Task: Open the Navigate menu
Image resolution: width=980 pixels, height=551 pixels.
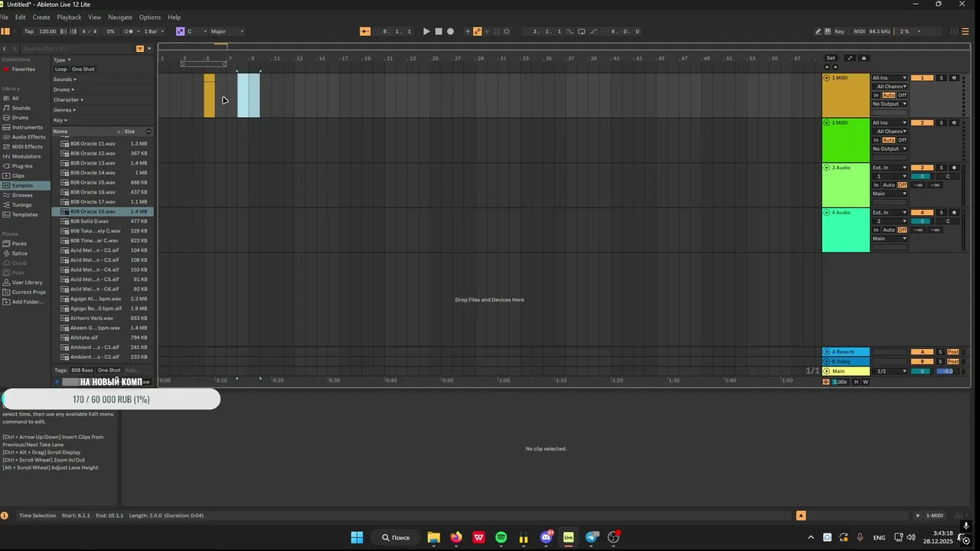Action: pos(119,17)
